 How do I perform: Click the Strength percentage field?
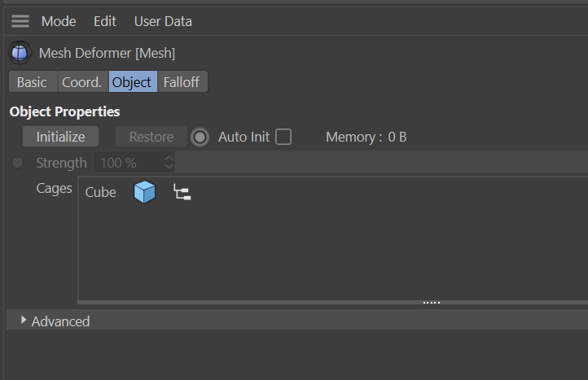(x=129, y=163)
